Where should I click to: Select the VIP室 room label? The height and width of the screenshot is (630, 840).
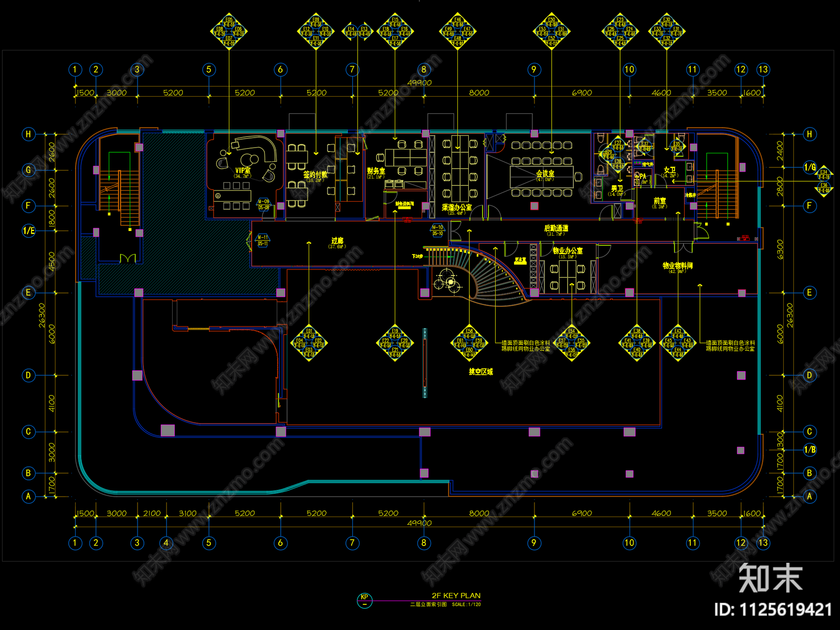243,171
